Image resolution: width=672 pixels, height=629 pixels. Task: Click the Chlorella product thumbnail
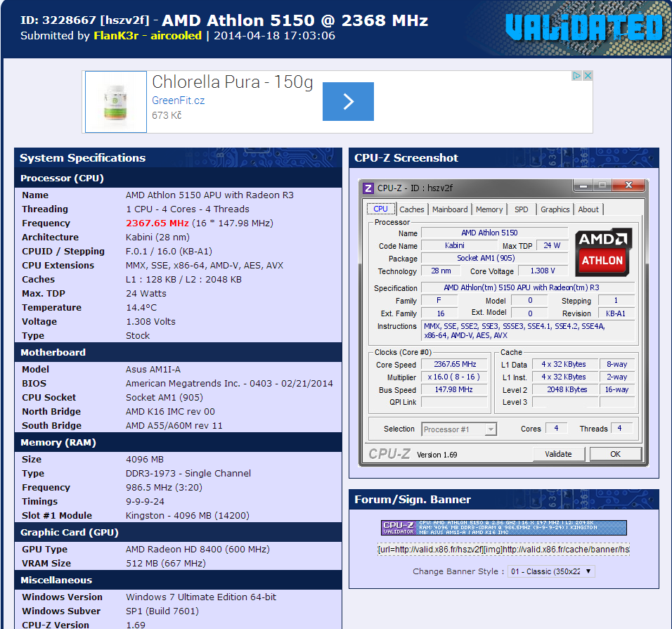[116, 102]
